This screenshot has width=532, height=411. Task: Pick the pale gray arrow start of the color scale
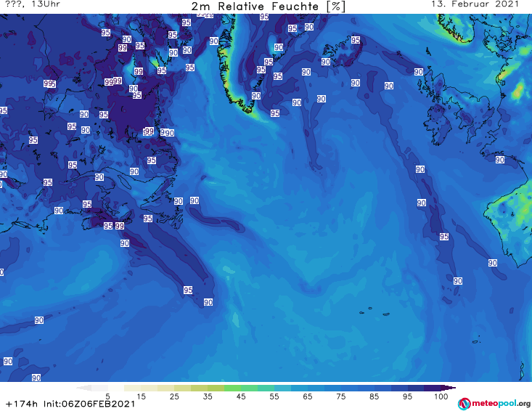[x=83, y=388]
